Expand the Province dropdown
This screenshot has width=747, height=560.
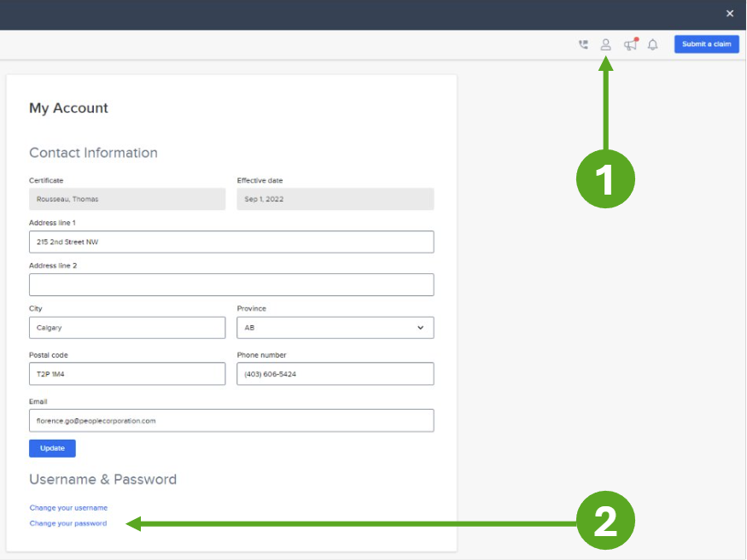(x=335, y=328)
